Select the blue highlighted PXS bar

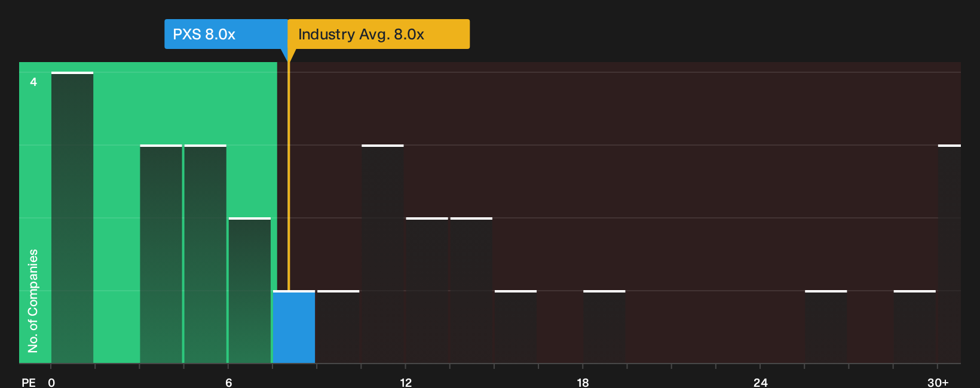tap(294, 327)
